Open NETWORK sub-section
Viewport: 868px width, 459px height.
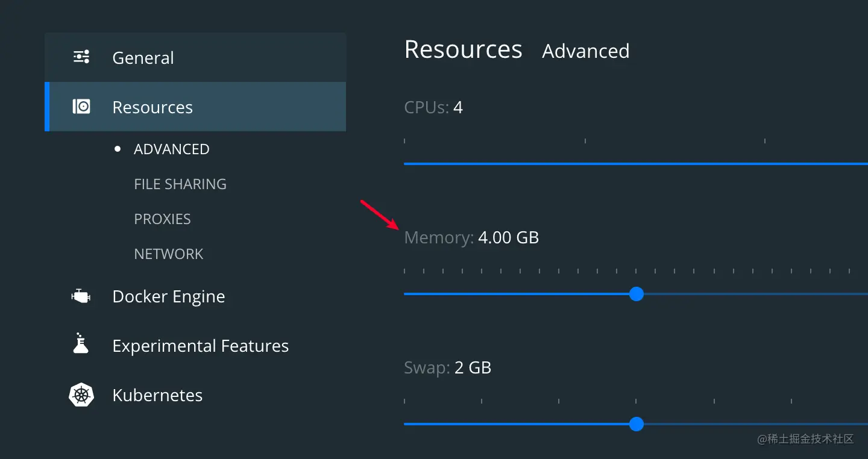click(169, 254)
